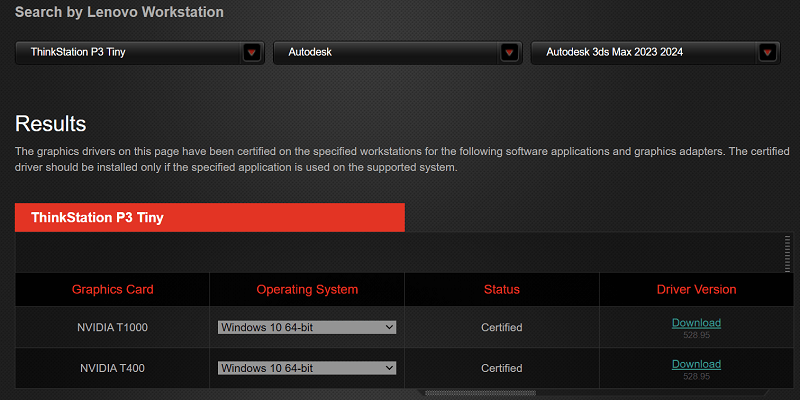Download driver for NVIDIA T400

[x=696, y=364]
